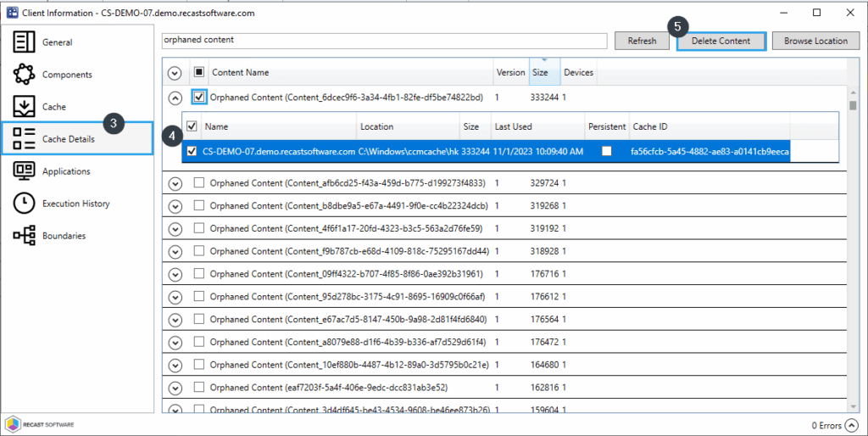Viewport: 868px width, 436px height.
Task: Collapse the expanded Content_6dcec9f6 row
Action: coord(175,98)
